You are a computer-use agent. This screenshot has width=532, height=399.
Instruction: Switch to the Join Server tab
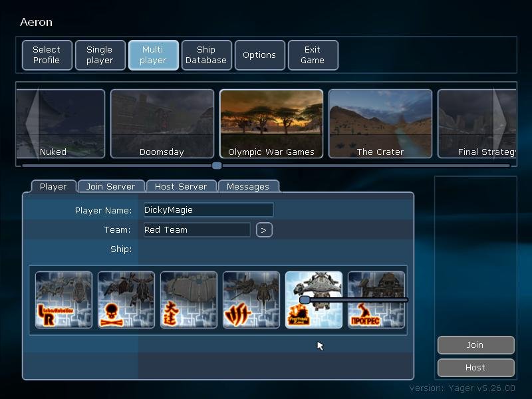(111, 187)
